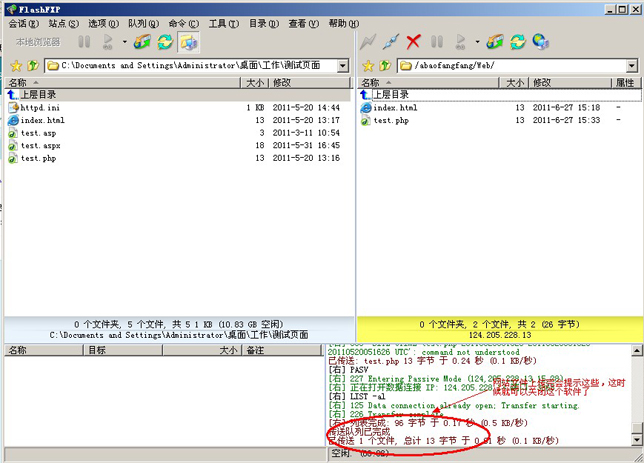Viewport: 644px width, 463px height.
Task: Sort remote files by 修改 column
Action: pyautogui.click(x=570, y=83)
